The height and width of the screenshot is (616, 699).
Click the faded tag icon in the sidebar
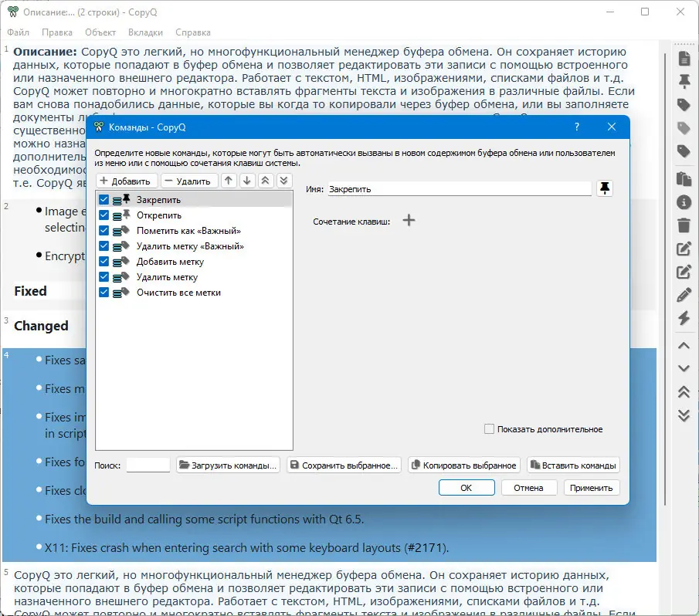tap(684, 128)
